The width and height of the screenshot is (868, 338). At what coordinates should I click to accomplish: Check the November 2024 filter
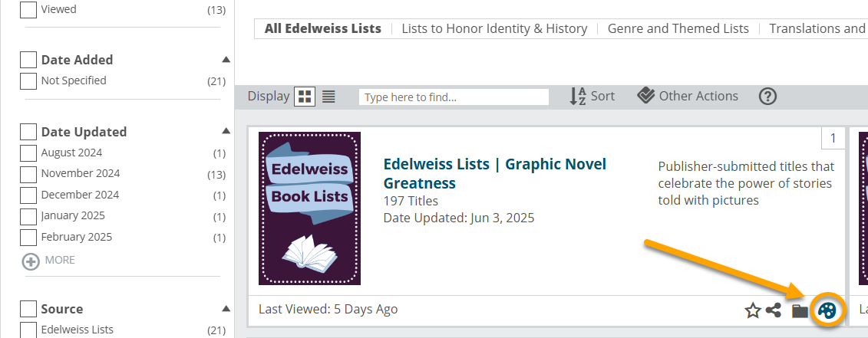click(28, 174)
